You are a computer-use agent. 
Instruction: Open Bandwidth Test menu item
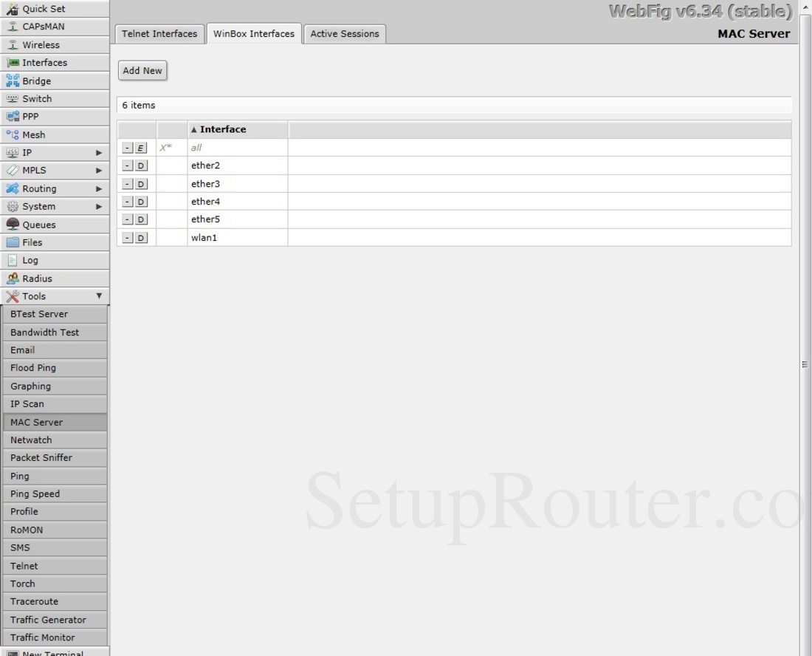point(55,332)
